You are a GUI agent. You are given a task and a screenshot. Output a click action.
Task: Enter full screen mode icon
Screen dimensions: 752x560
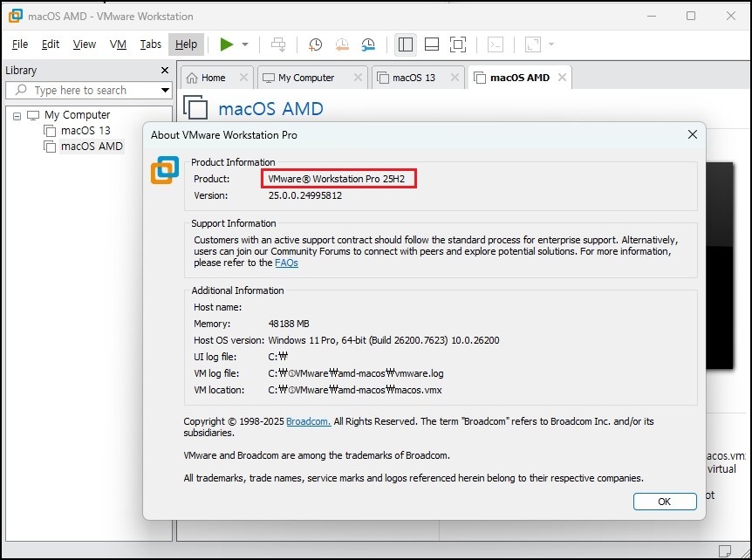458,44
